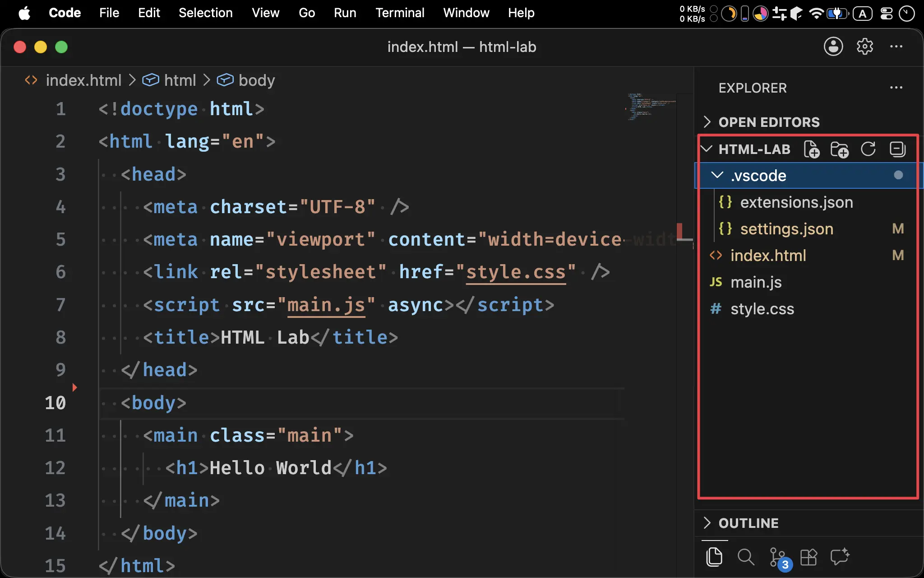Click the clock icon in menu bar
The image size is (924, 578).
click(906, 13)
